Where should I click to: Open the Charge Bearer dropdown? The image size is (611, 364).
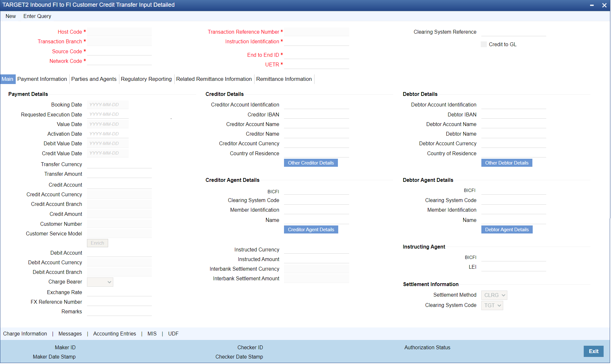tap(100, 282)
